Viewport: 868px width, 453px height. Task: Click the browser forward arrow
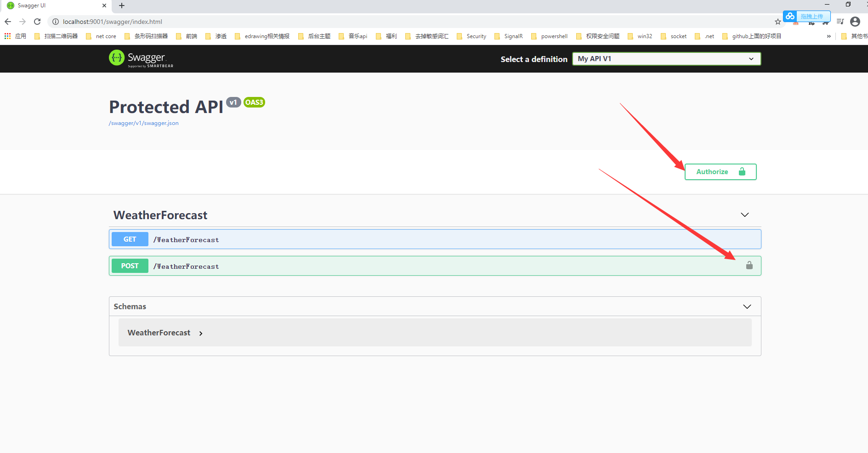(x=23, y=22)
